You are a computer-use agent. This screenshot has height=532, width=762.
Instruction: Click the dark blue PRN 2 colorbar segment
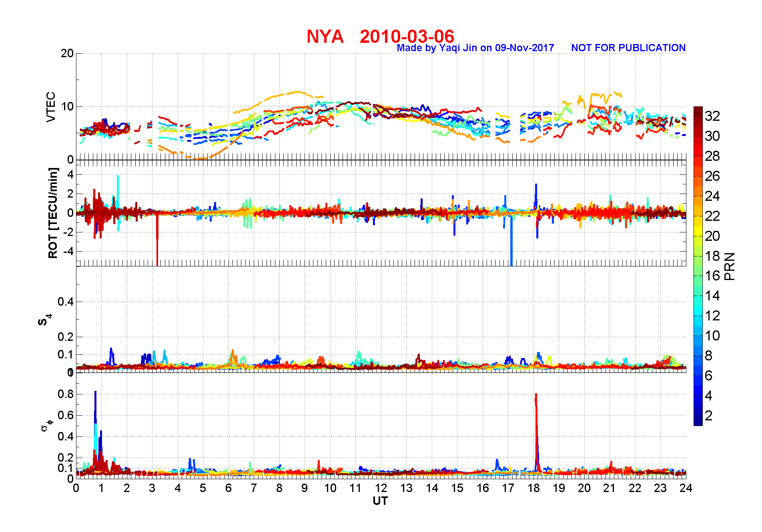tap(698, 416)
